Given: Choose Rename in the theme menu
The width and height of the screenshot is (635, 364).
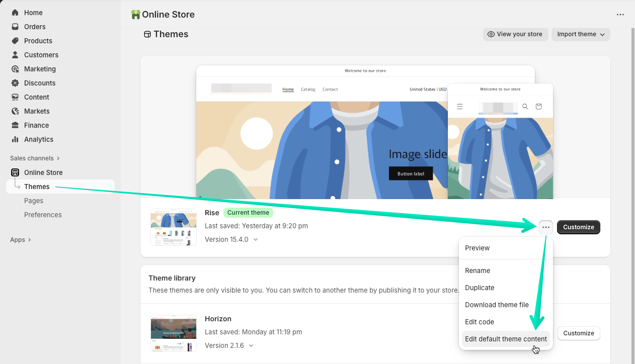Looking at the screenshot, I should (506, 270).
